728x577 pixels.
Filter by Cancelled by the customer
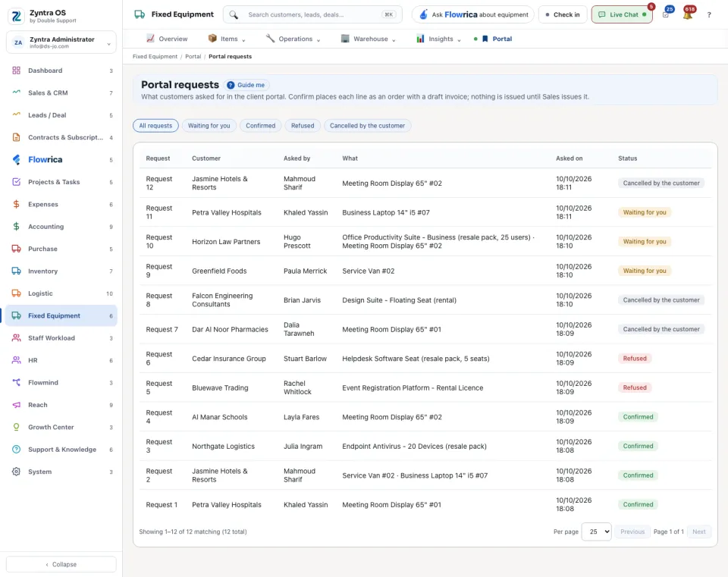point(367,126)
